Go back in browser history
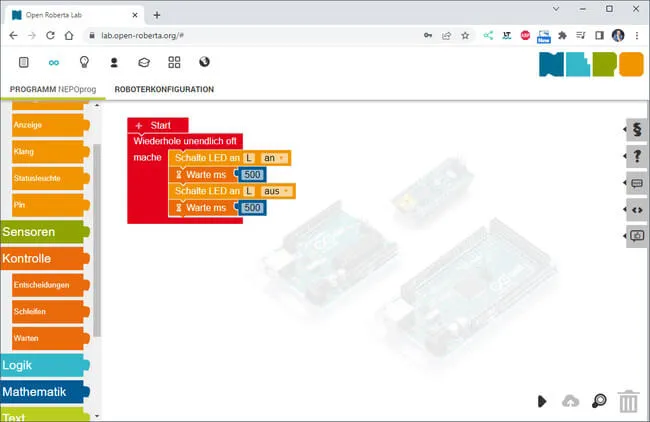This screenshot has height=422, width=650. click(x=13, y=36)
